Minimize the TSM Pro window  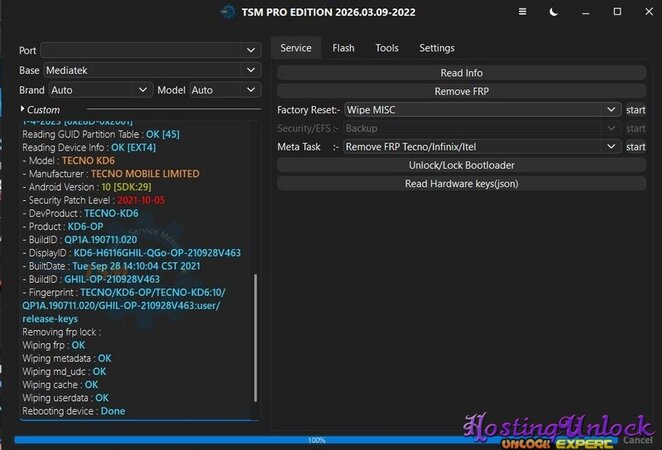pyautogui.click(x=586, y=12)
